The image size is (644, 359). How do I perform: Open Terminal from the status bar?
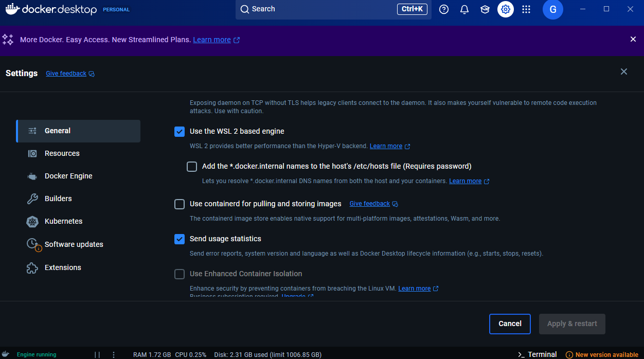537,354
